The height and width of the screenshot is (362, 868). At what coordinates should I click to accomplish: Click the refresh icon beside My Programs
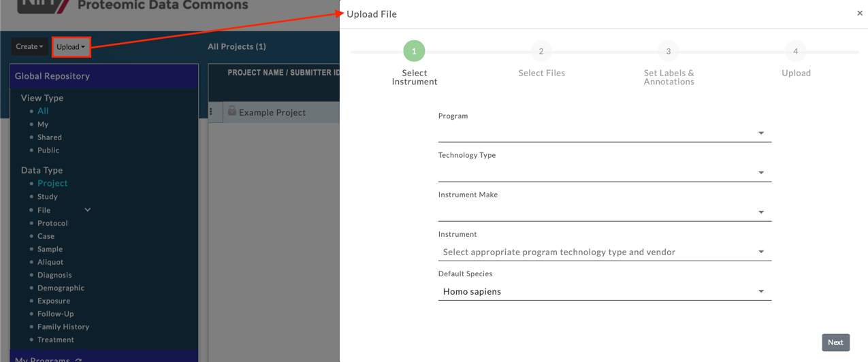79,359
